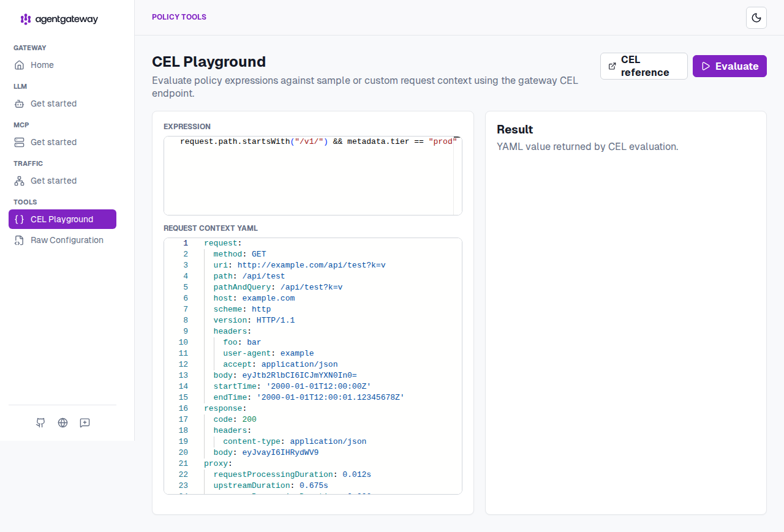This screenshot has height=532, width=784.
Task: Run the expression with Evaluate
Action: 729,66
